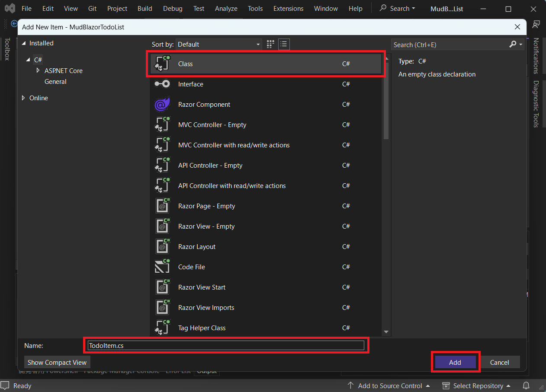Select Razor View - Empty icon
This screenshot has height=392, width=546.
(162, 226)
